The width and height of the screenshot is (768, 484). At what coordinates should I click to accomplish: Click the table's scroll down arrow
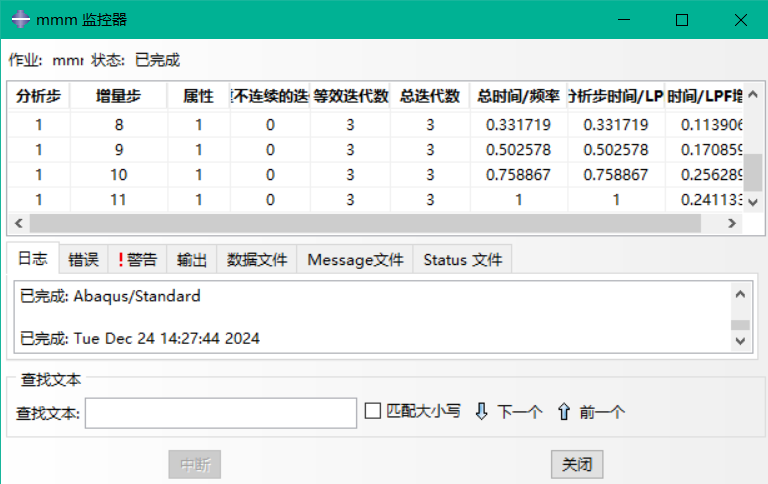tap(753, 202)
